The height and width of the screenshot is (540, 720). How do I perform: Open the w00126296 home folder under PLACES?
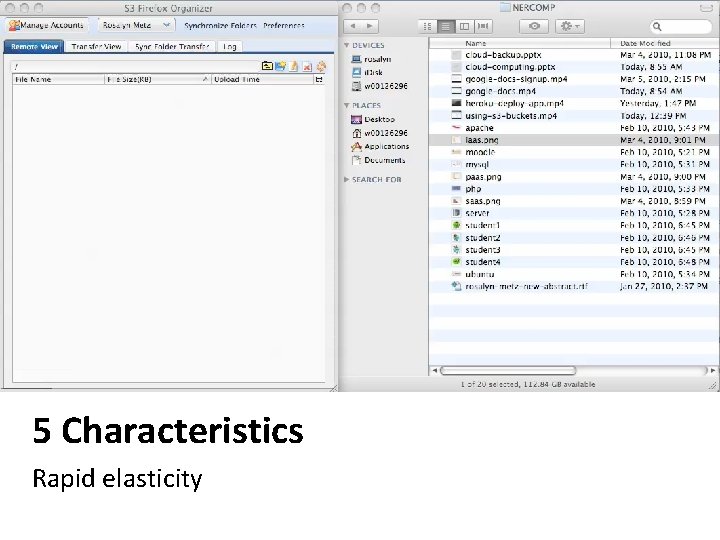[x=380, y=133]
